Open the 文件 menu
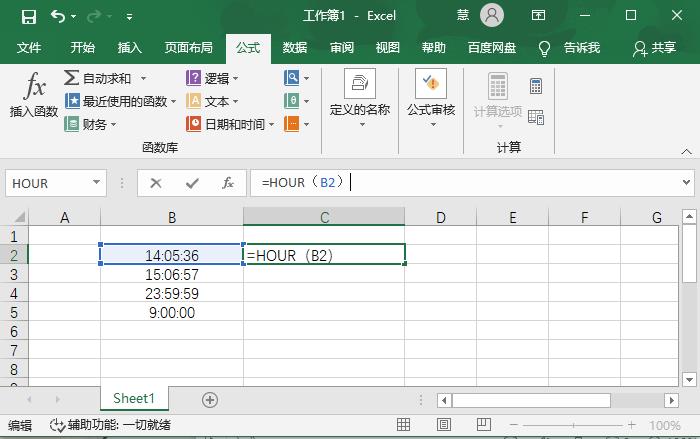The width and height of the screenshot is (700, 439). click(x=29, y=47)
